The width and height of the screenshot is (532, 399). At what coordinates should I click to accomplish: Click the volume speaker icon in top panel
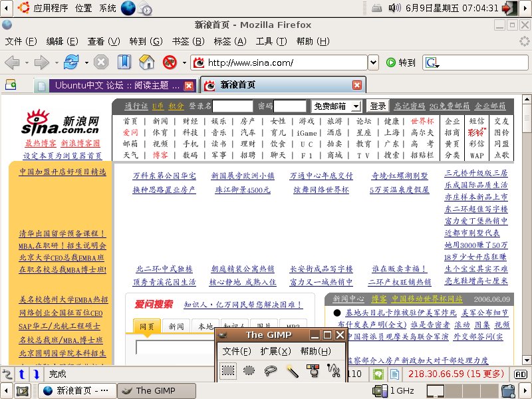click(394, 8)
